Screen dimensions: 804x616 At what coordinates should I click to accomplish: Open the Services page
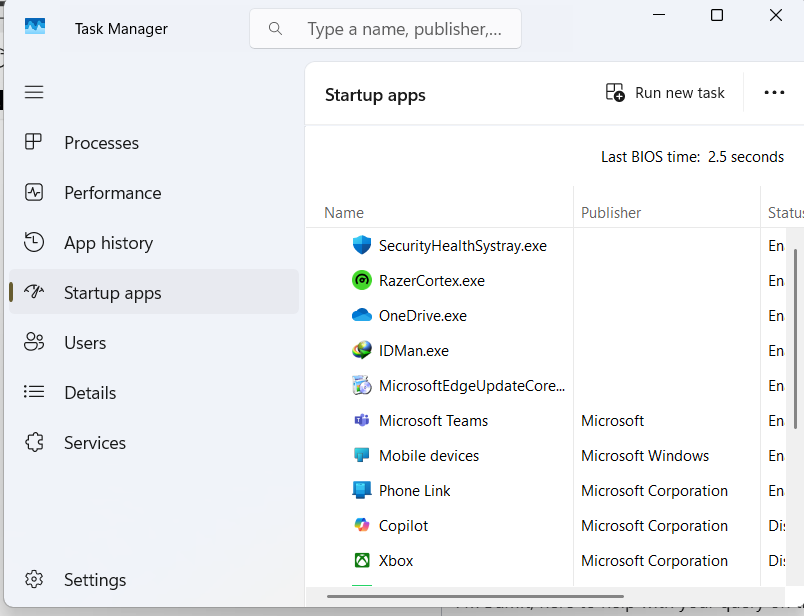(x=154, y=443)
